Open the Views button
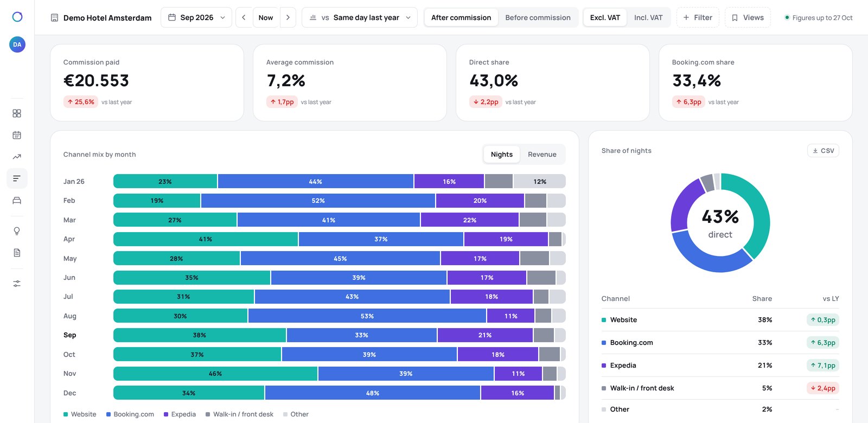 [x=748, y=17]
